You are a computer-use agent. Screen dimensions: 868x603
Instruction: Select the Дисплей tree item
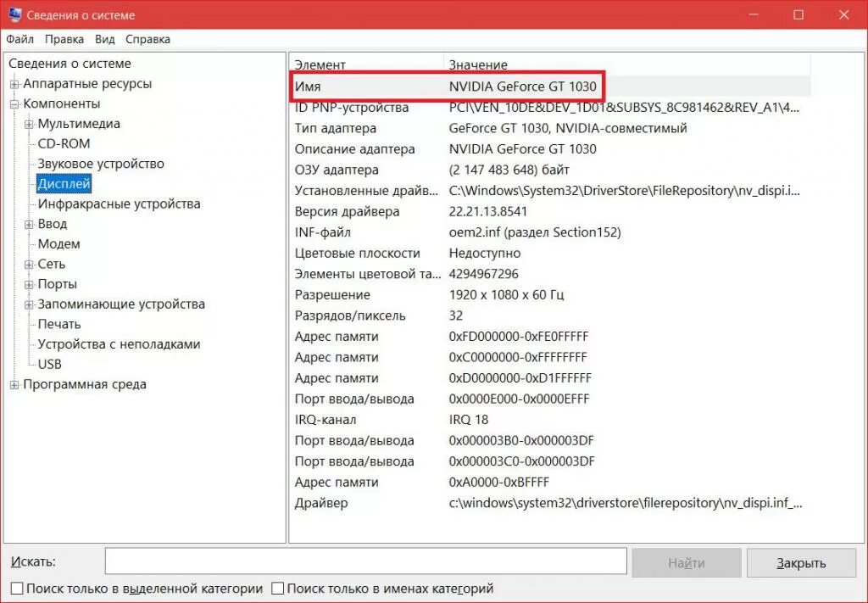point(64,184)
